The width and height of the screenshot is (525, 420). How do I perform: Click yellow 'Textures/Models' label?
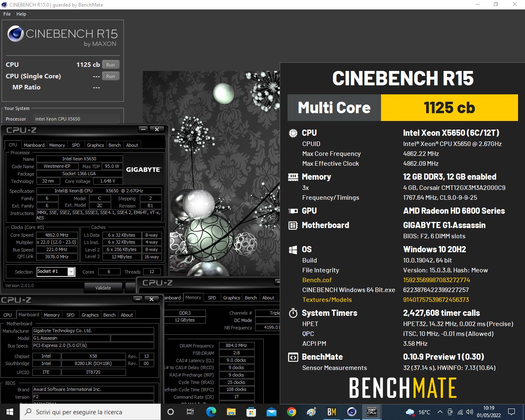click(327, 300)
